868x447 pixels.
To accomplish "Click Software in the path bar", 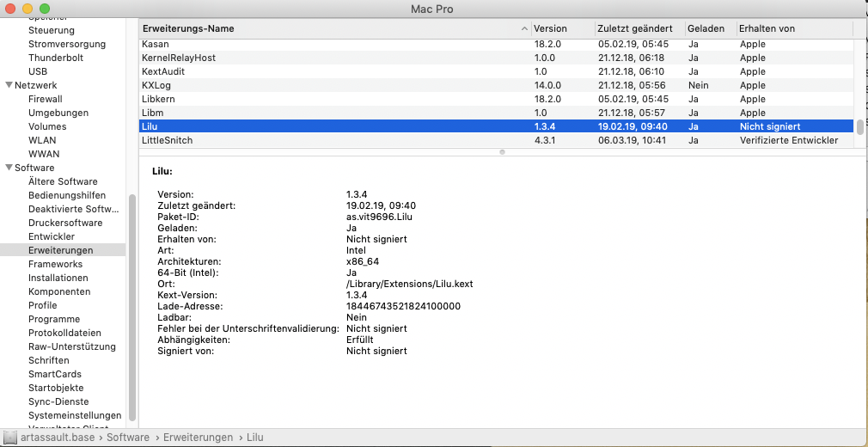I will pos(128,438).
